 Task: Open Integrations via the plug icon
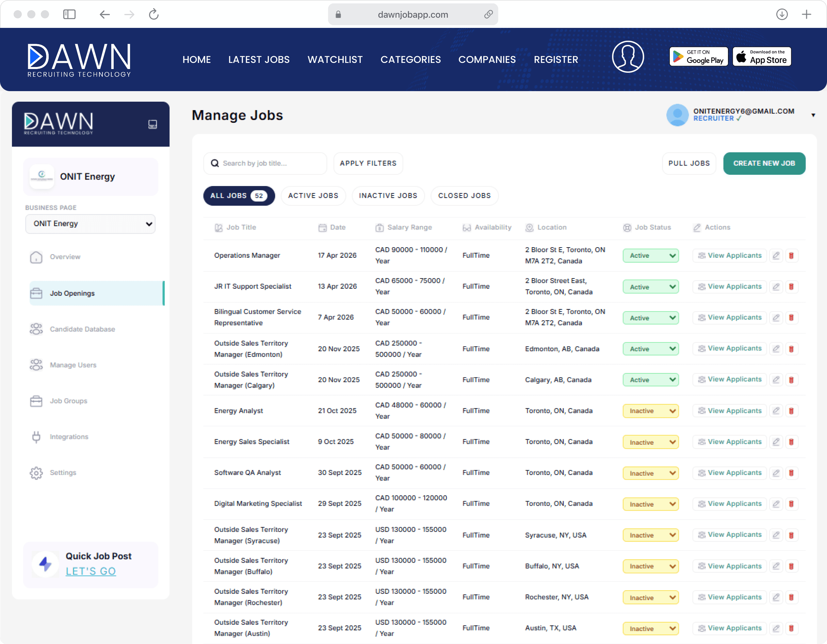click(36, 437)
